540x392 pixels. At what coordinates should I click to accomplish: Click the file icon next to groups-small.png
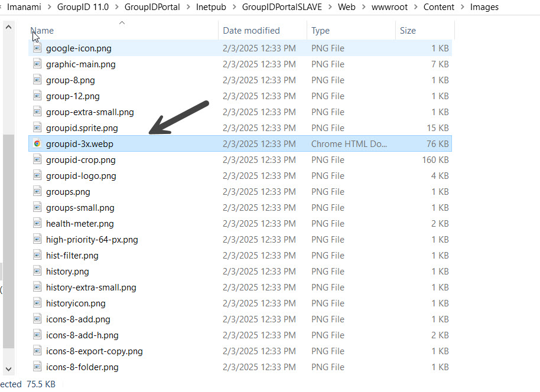(37, 207)
